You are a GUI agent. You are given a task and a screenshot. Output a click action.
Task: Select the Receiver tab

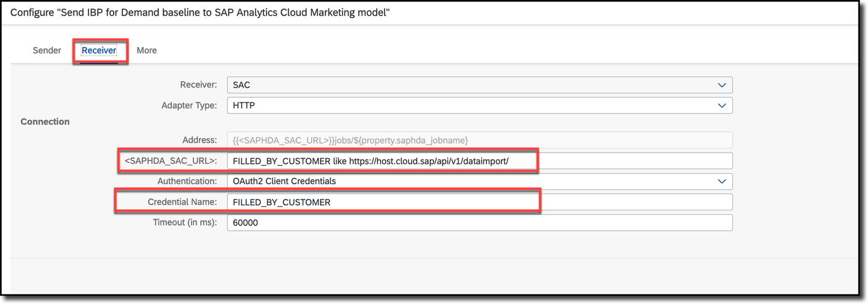pos(99,50)
